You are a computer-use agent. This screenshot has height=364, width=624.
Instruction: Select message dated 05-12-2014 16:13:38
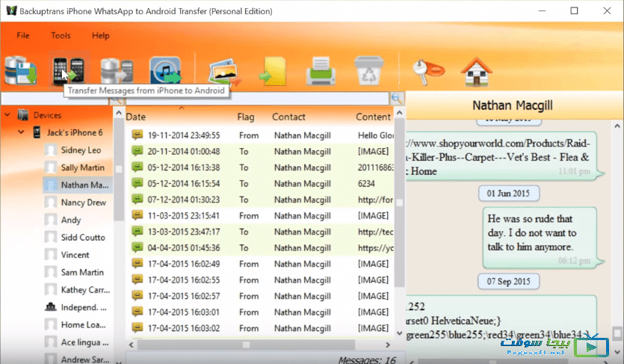[262, 167]
